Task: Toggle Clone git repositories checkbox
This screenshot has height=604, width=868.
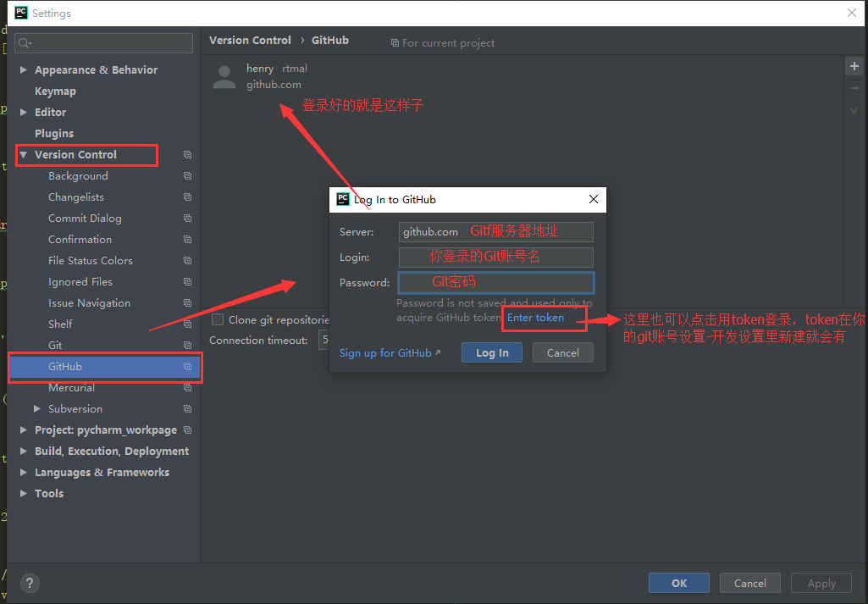Action: [218, 319]
